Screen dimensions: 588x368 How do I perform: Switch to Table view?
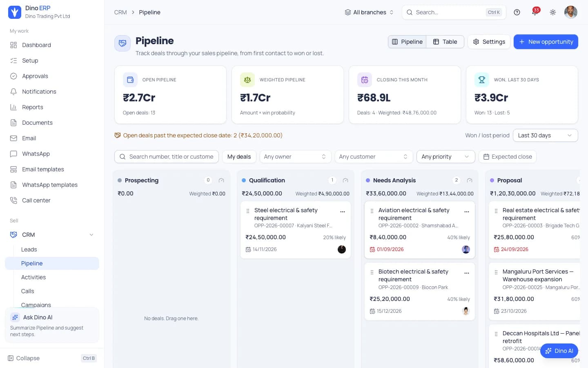[445, 42]
